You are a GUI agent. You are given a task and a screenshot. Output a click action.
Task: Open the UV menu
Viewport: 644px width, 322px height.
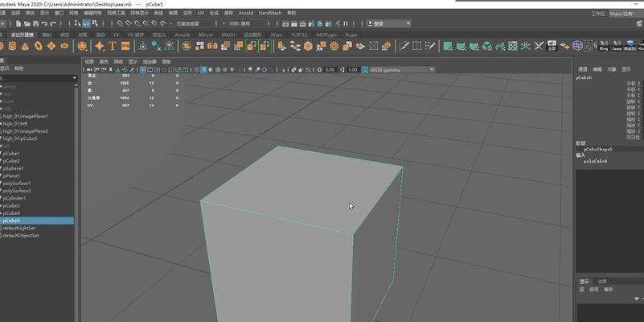coord(201,13)
